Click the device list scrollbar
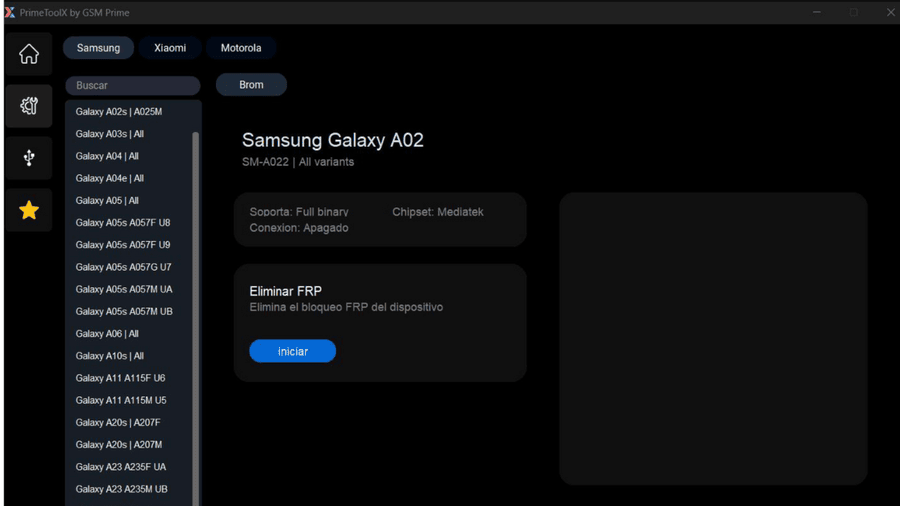Image resolution: width=900 pixels, height=506 pixels. [x=196, y=318]
